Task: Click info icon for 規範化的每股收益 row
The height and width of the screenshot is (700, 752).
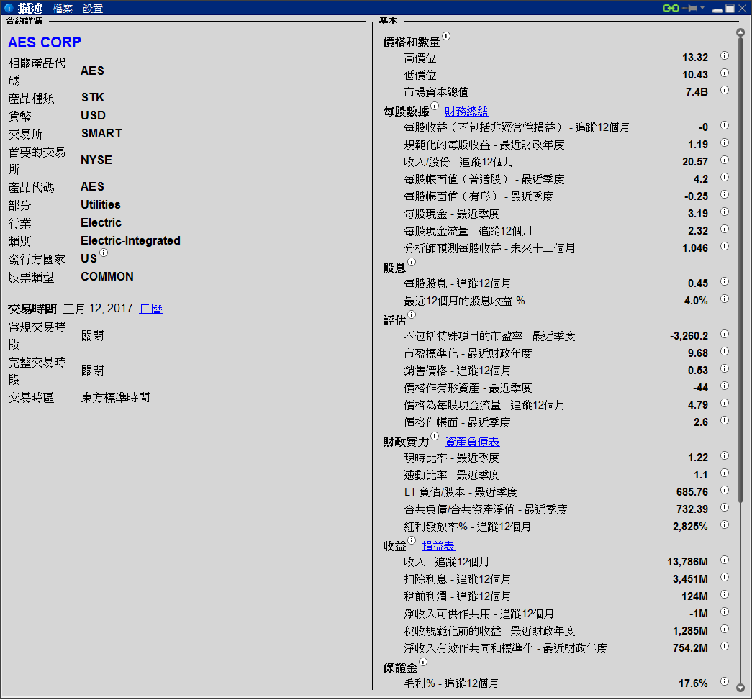Action: (725, 143)
